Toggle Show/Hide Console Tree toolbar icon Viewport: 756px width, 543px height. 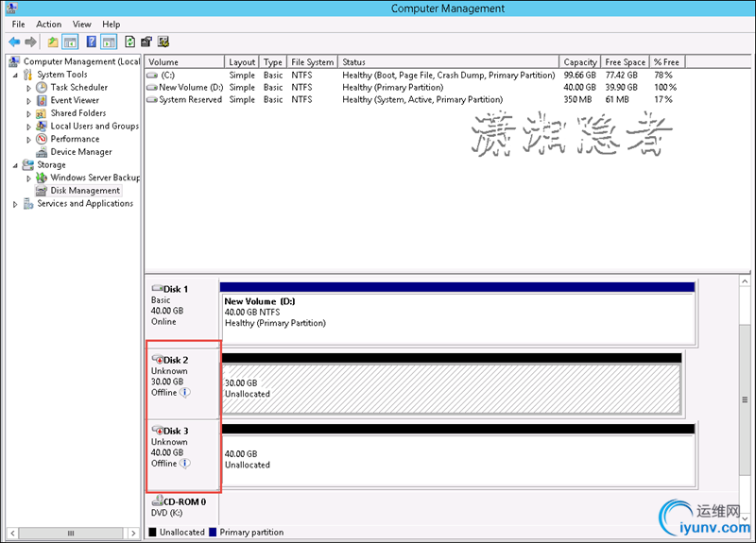[70, 42]
